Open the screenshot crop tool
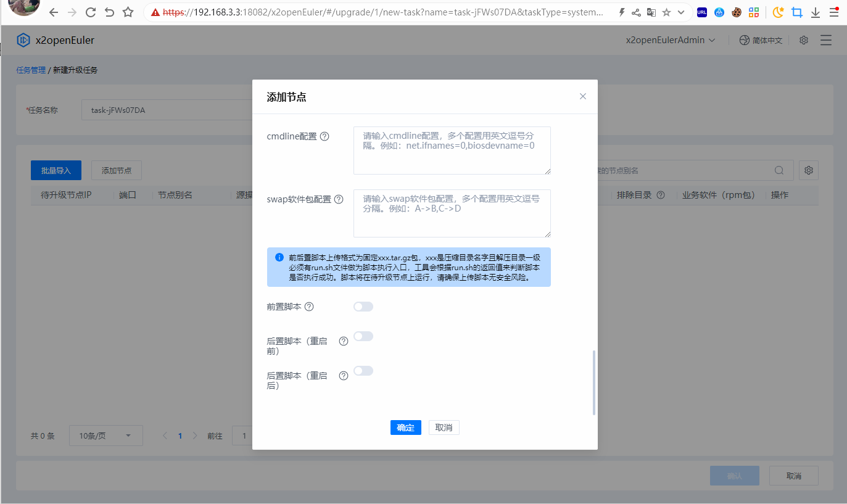The width and height of the screenshot is (847, 504). tap(797, 12)
